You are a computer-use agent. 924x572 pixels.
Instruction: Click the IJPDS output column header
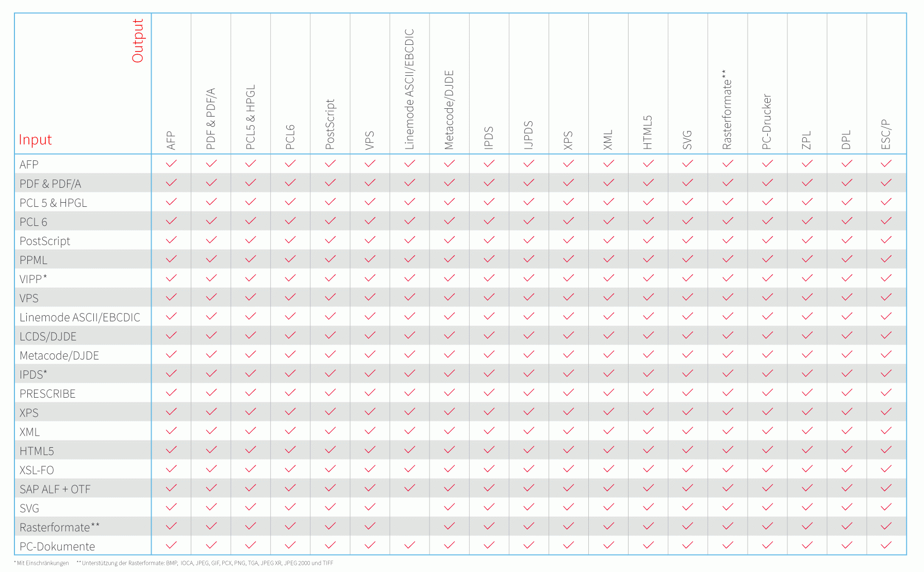pos(529,135)
